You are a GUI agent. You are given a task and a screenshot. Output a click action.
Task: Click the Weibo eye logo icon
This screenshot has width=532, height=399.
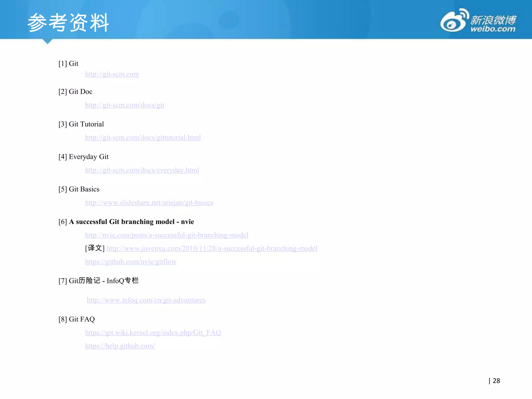(x=454, y=20)
